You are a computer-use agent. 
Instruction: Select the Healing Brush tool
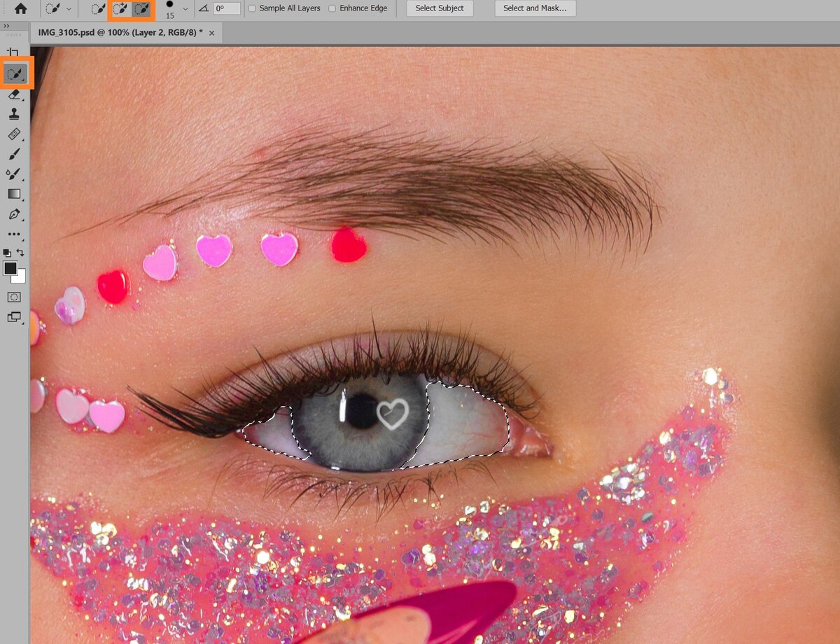click(x=14, y=134)
